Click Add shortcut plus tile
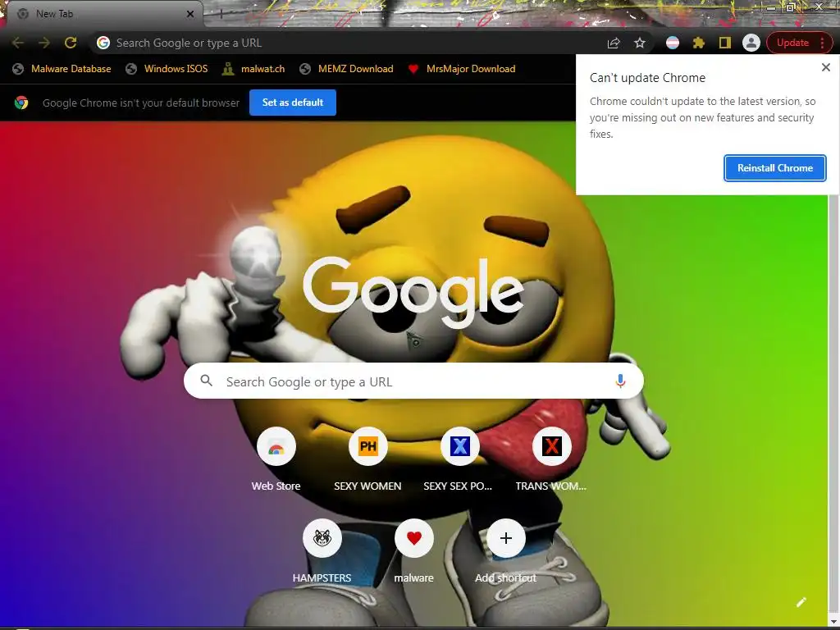 tap(505, 551)
